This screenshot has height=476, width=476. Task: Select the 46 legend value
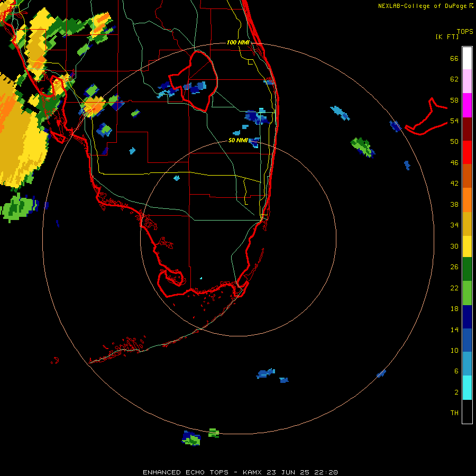click(x=454, y=163)
